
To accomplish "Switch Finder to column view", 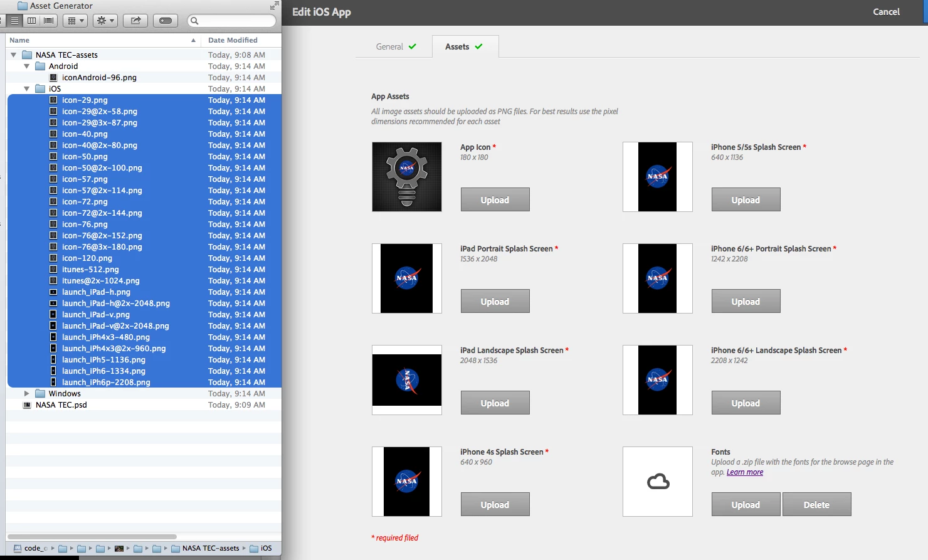I will (x=31, y=21).
